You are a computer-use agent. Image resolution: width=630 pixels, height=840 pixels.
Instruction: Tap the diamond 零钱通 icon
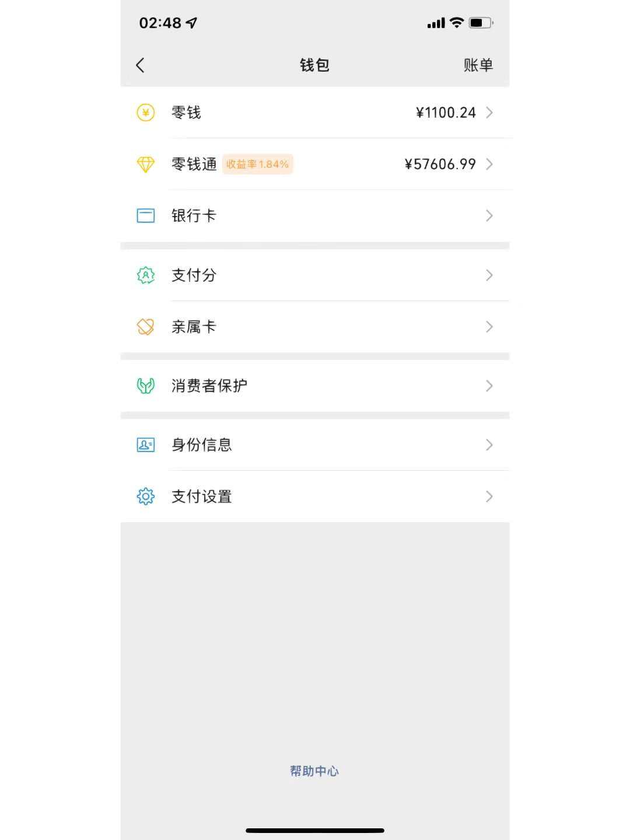[145, 164]
